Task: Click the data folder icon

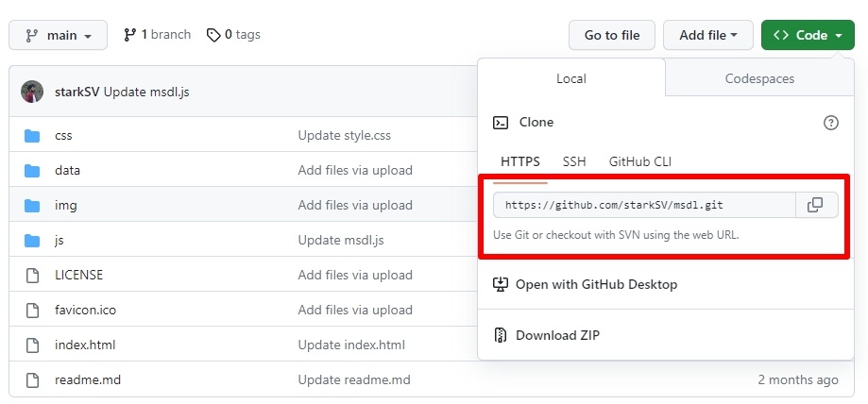Action: coord(32,171)
